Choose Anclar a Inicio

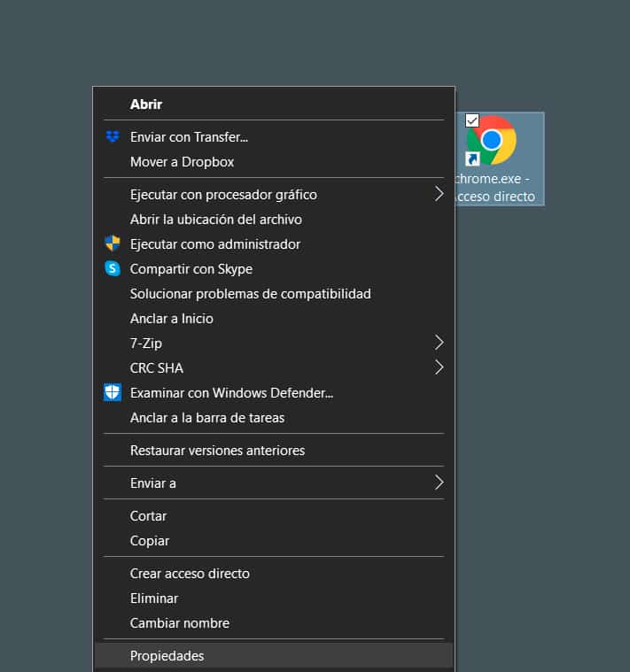point(274,319)
